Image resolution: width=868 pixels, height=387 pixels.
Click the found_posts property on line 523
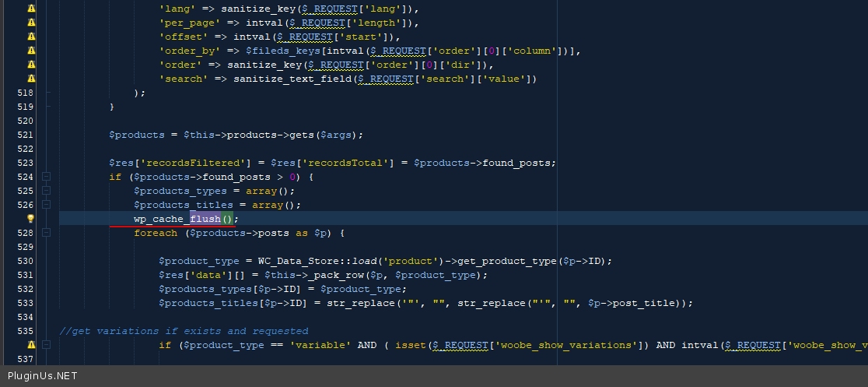point(518,163)
